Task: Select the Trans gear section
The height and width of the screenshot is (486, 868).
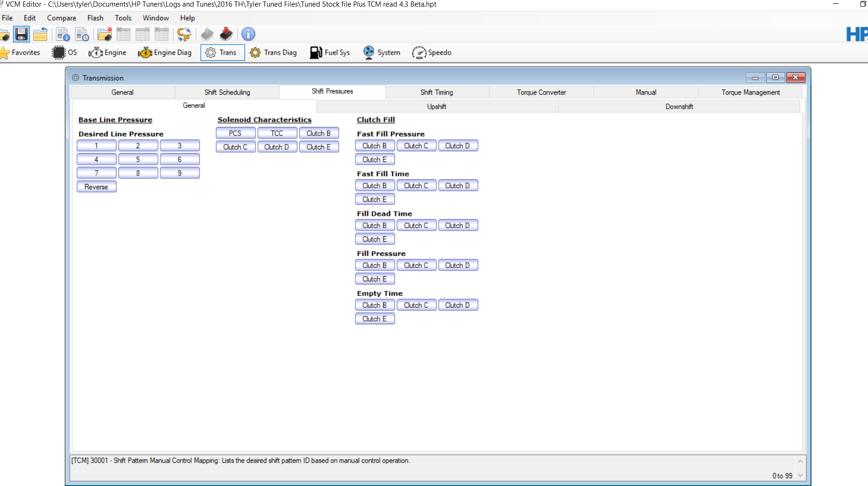Action: 222,52
